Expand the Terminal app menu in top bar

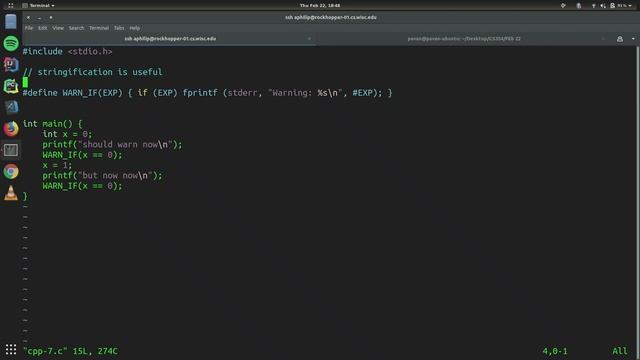[39, 6]
